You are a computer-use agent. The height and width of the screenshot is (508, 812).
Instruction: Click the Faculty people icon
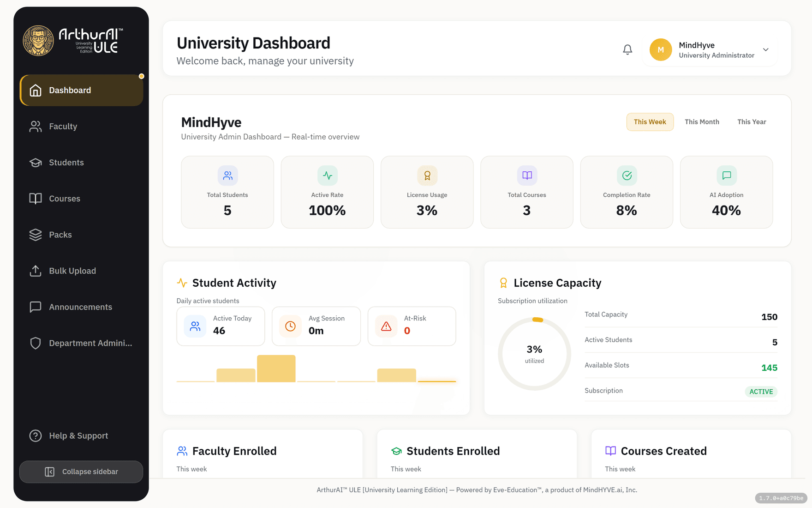pos(36,126)
